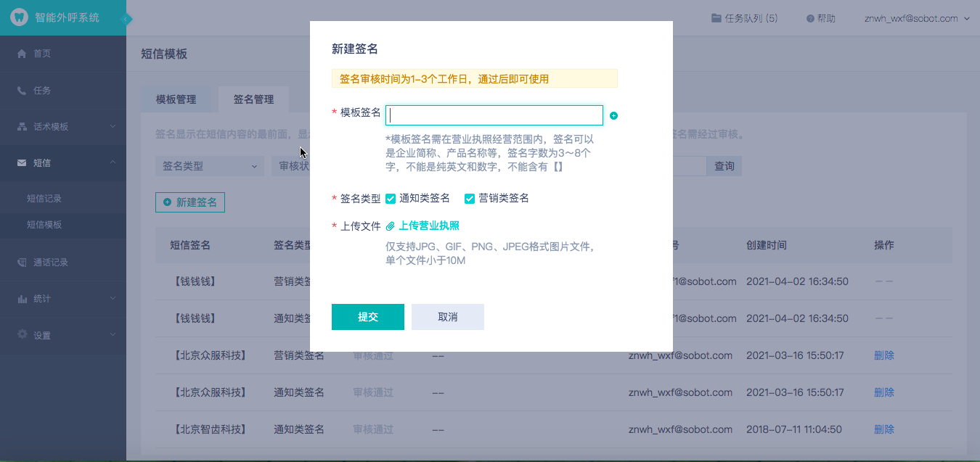
Task: Click the phone icon for tasks
Action: click(22, 91)
